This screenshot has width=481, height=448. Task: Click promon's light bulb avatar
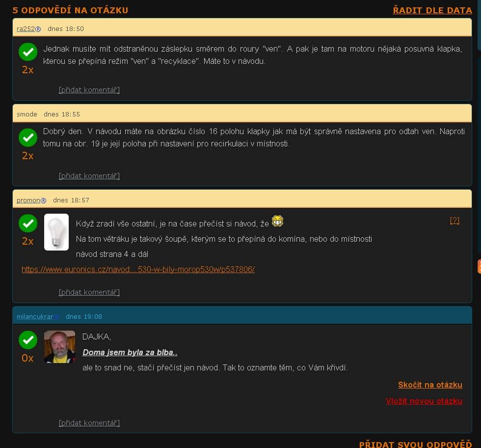(56, 232)
